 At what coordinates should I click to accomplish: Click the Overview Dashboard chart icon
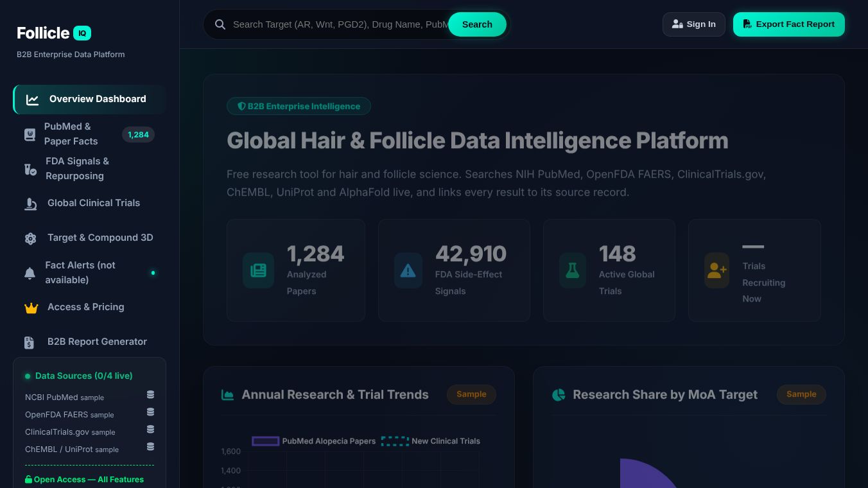(32, 100)
